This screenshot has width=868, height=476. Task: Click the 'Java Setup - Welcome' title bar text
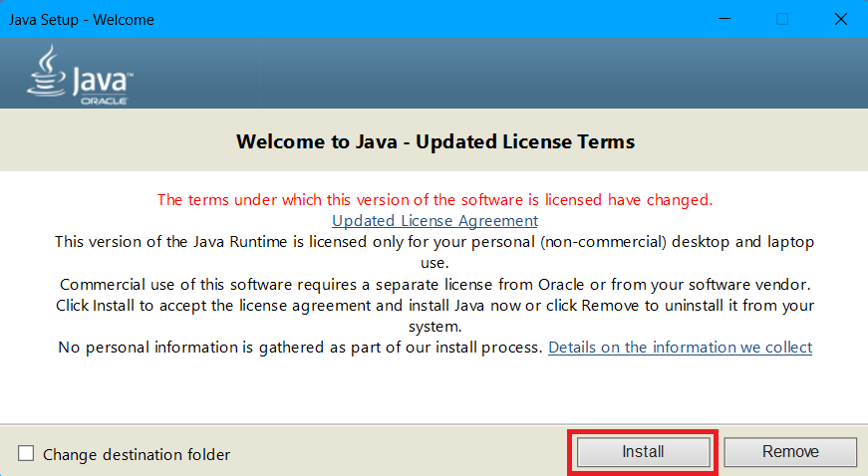pyautogui.click(x=81, y=20)
